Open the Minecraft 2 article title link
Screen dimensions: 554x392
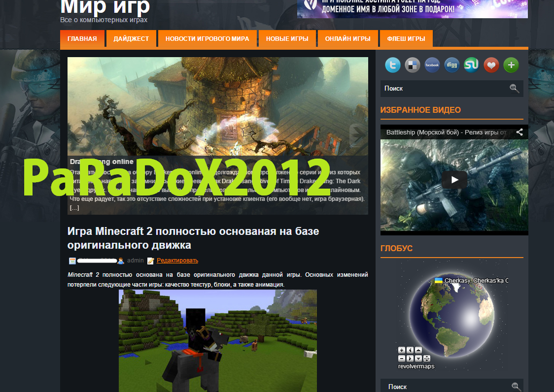coord(193,238)
